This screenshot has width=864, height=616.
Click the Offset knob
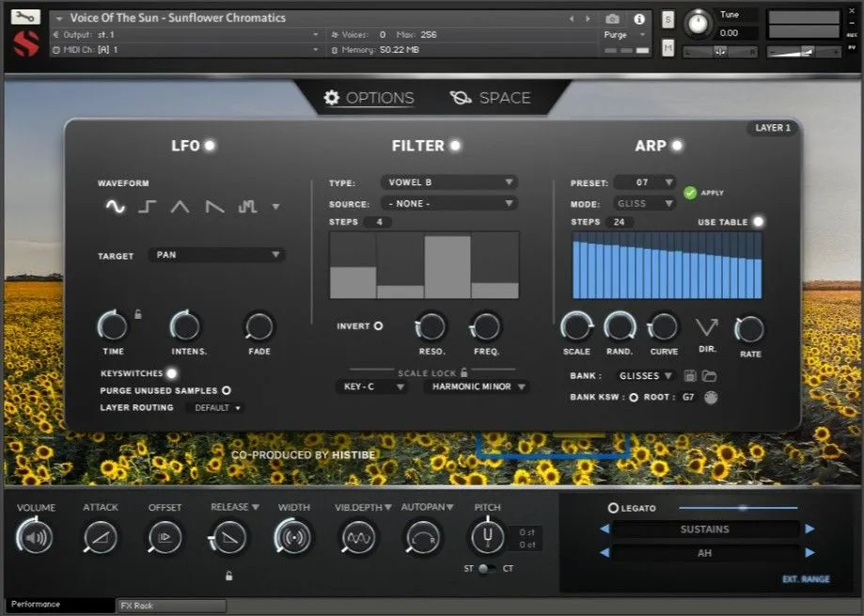(165, 537)
